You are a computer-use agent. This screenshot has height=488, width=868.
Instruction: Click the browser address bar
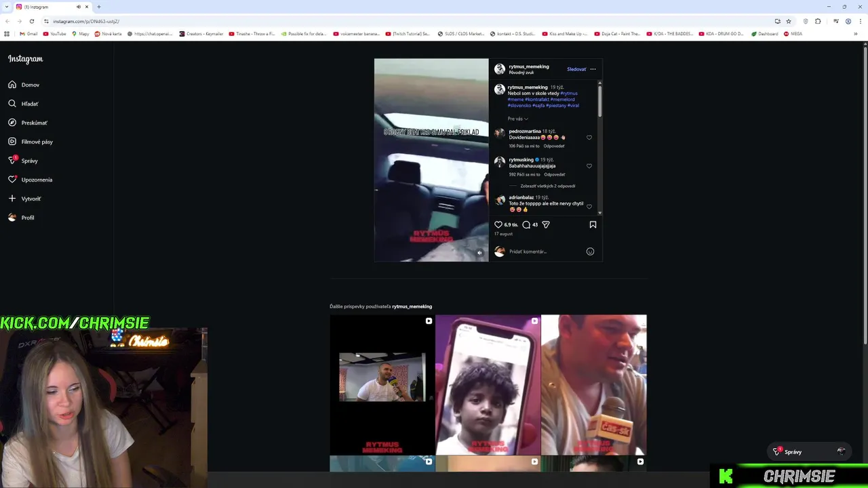(x=407, y=21)
